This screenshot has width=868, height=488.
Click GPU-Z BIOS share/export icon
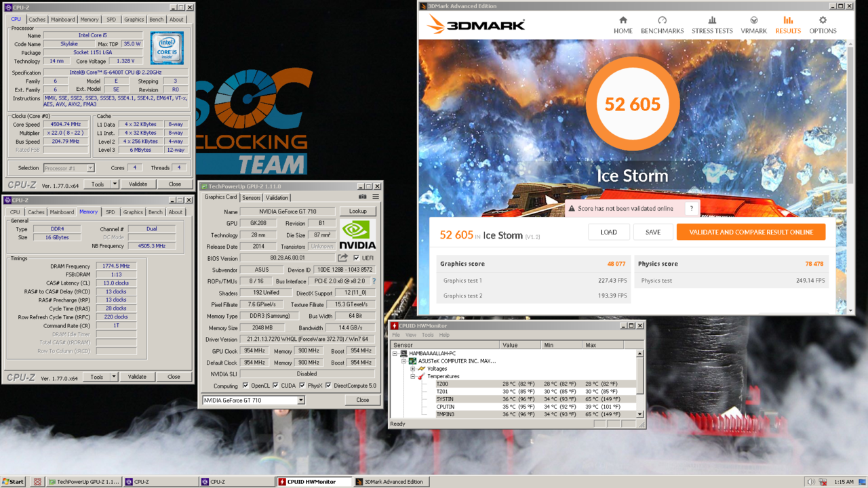click(x=343, y=258)
